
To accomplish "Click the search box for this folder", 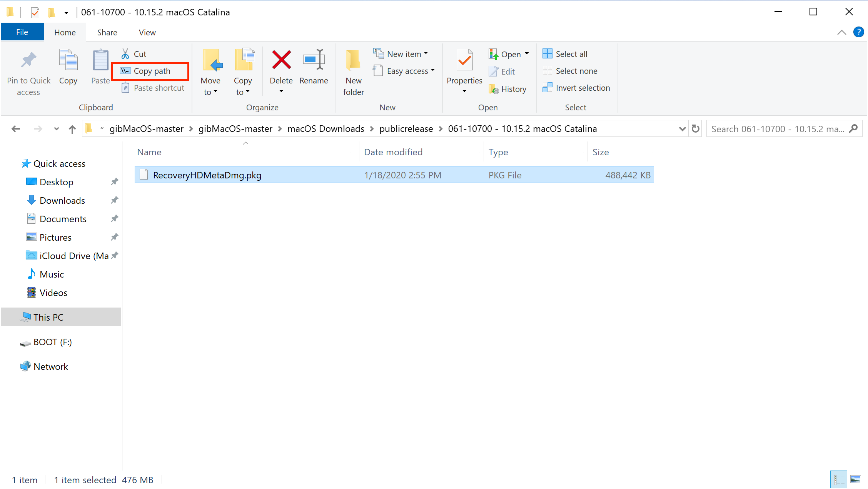I will tap(777, 129).
